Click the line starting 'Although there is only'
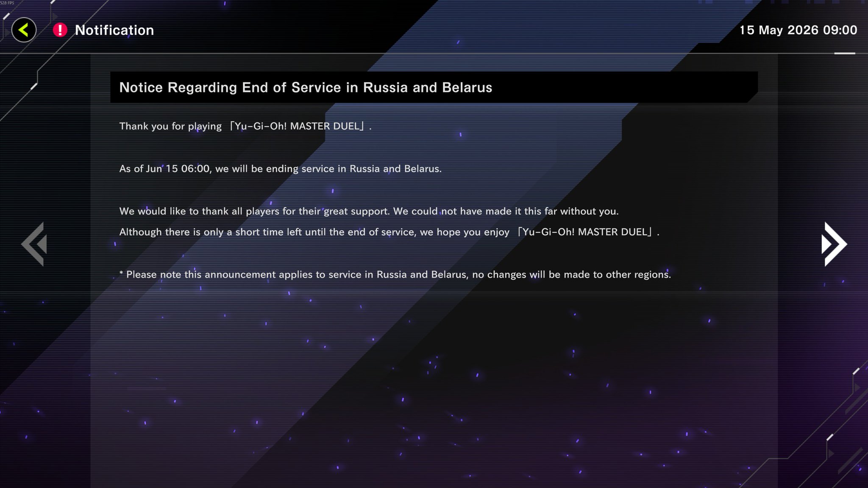The height and width of the screenshot is (488, 868). coord(389,232)
